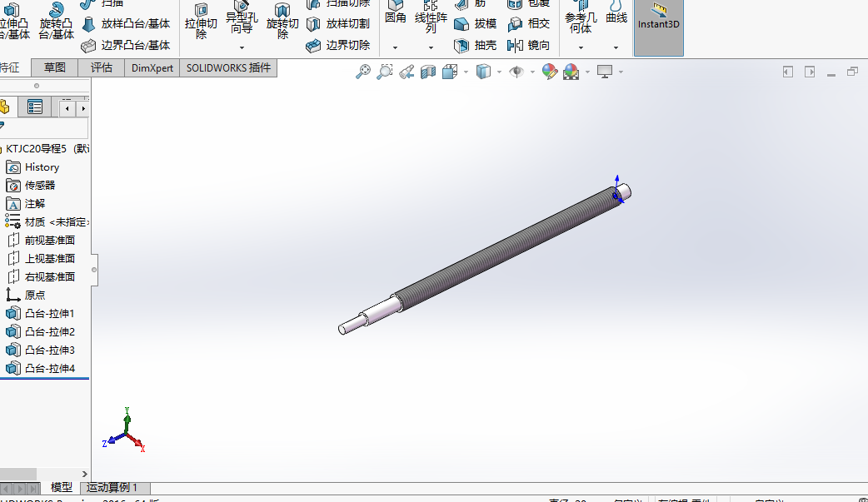Viewport: 868px width, 502px height.
Task: Switch to the DimXpert tab
Action: (x=152, y=67)
